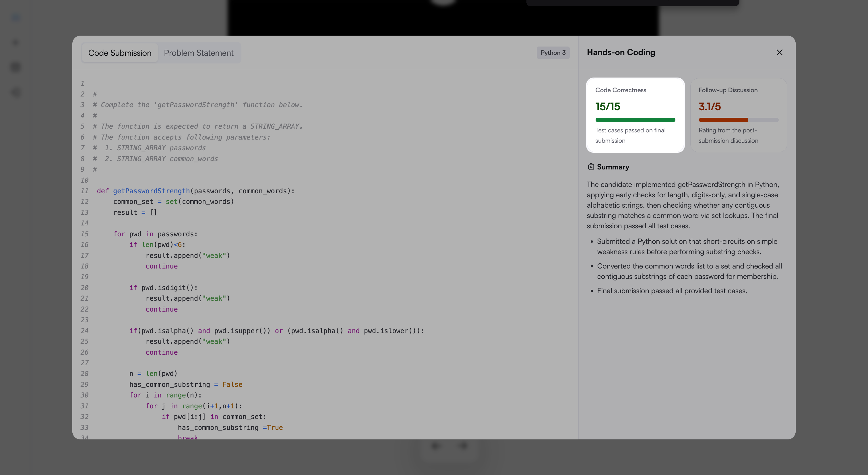Viewport: 868px width, 475px height.
Task: Click the Summary heading text
Action: pyautogui.click(x=613, y=167)
